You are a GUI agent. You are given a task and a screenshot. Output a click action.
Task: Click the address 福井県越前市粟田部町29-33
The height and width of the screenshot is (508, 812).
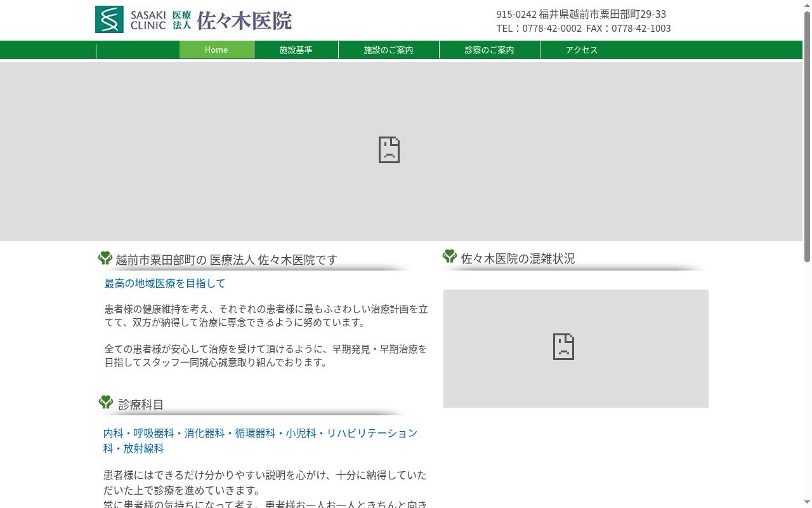click(x=603, y=14)
